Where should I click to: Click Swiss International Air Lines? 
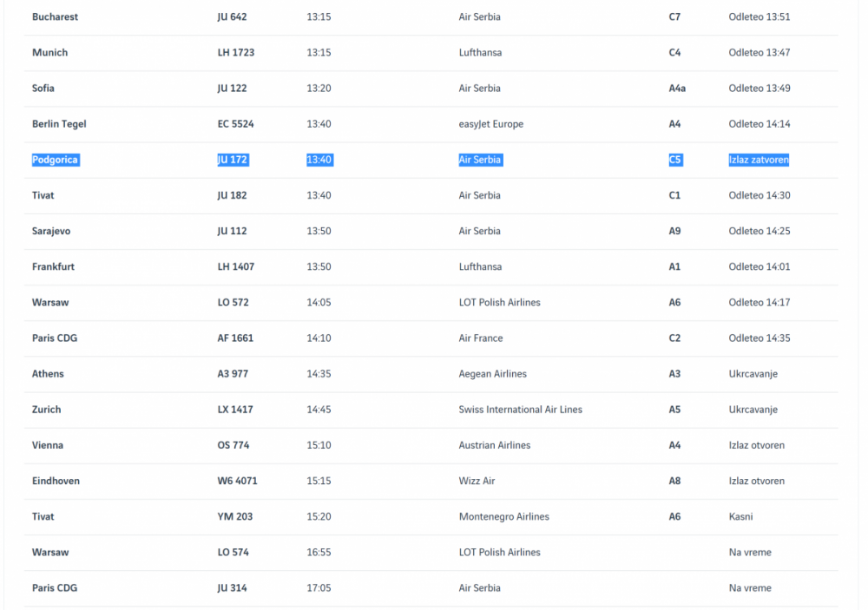tap(520, 410)
